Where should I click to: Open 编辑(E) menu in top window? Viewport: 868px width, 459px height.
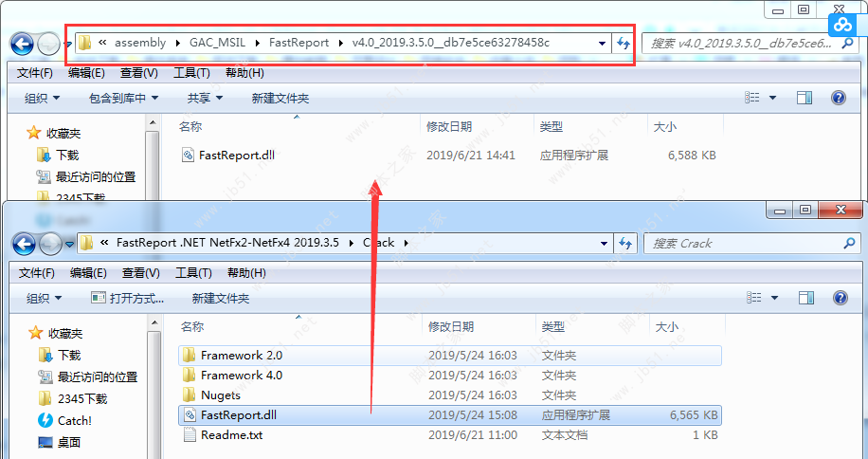(x=86, y=72)
